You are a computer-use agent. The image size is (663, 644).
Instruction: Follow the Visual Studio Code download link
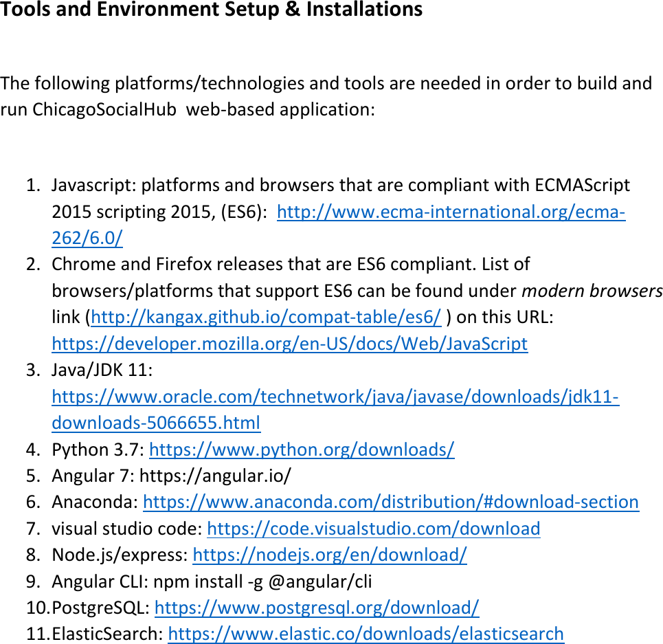pyautogui.click(x=377, y=529)
